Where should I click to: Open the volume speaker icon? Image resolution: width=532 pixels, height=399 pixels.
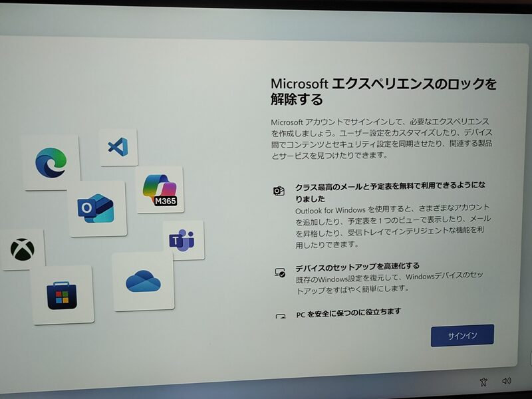tap(507, 380)
